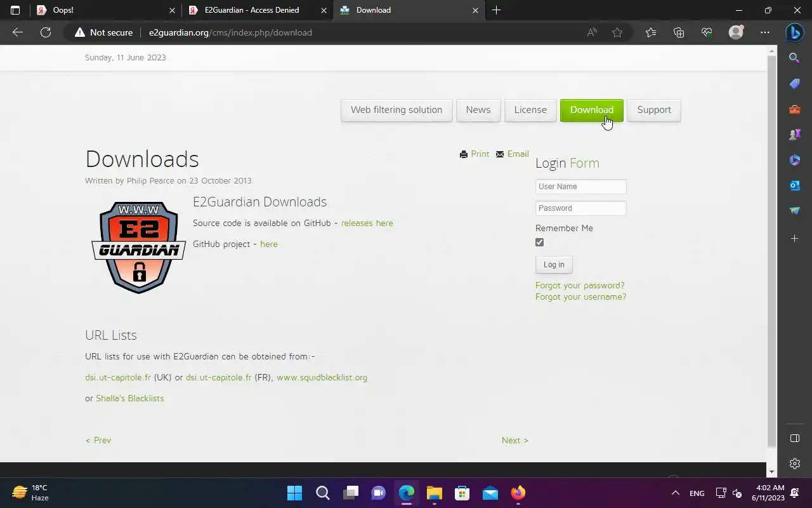Viewport: 812px width, 508px height.
Task: Click the Print icon link
Action: coord(475,154)
